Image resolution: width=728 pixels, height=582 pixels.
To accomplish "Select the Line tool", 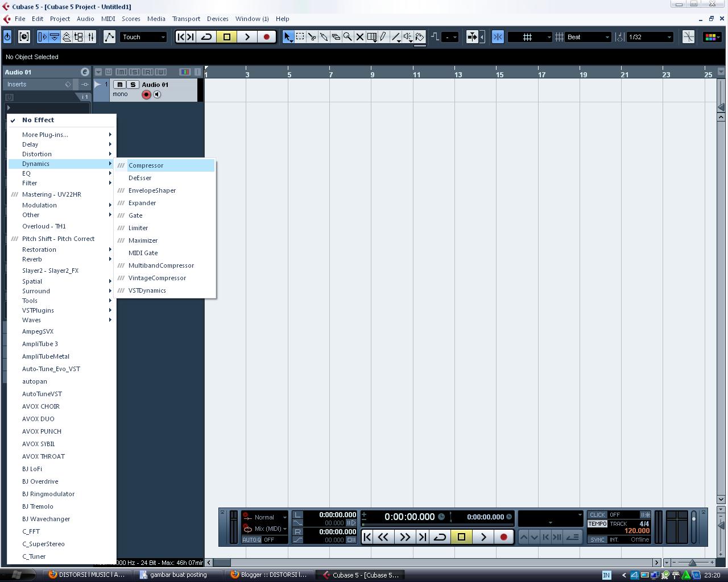I will (x=396, y=37).
